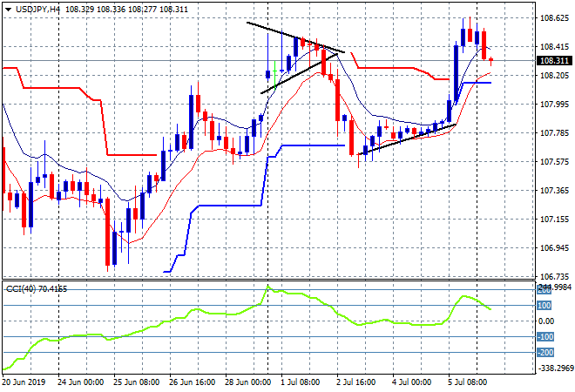
Task: Click the 26 Jun 16:00 time label
Action: (193, 382)
